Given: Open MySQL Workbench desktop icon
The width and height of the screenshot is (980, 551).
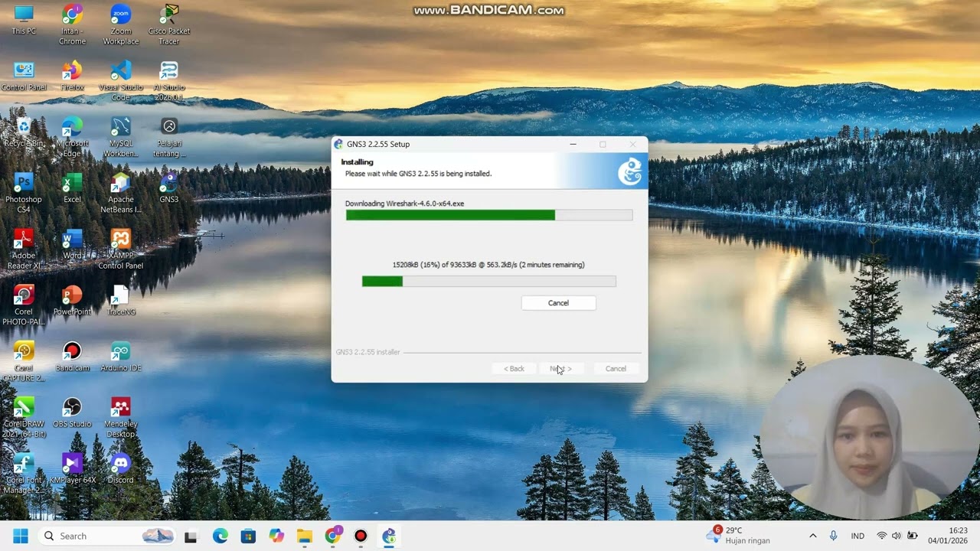Looking at the screenshot, I should tap(121, 137).
